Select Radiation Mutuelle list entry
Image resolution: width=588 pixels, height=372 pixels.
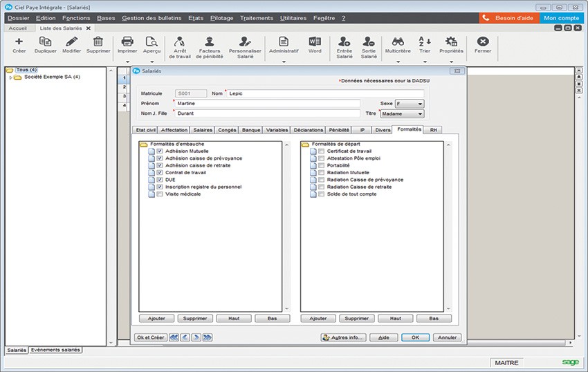click(x=348, y=172)
